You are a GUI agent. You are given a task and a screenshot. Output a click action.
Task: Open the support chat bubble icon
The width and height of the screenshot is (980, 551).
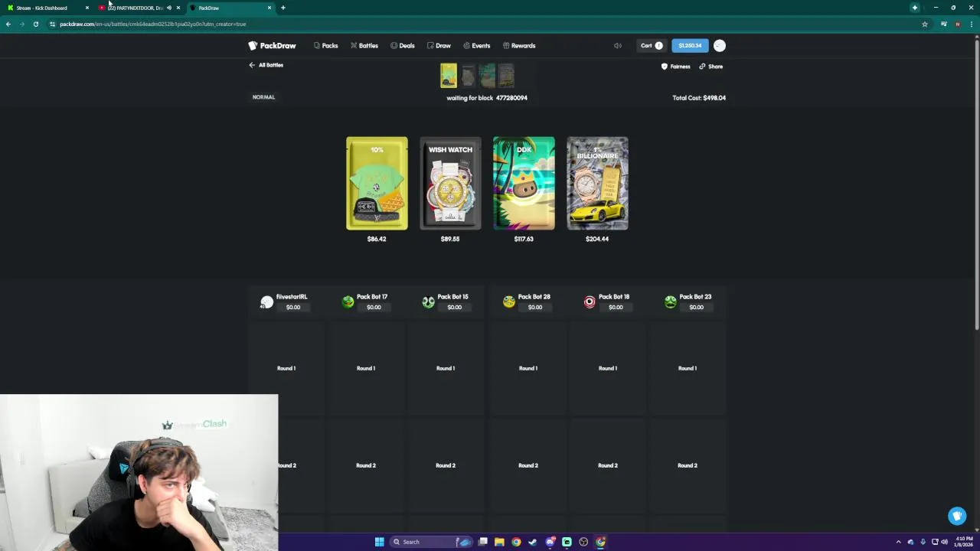pos(957,516)
